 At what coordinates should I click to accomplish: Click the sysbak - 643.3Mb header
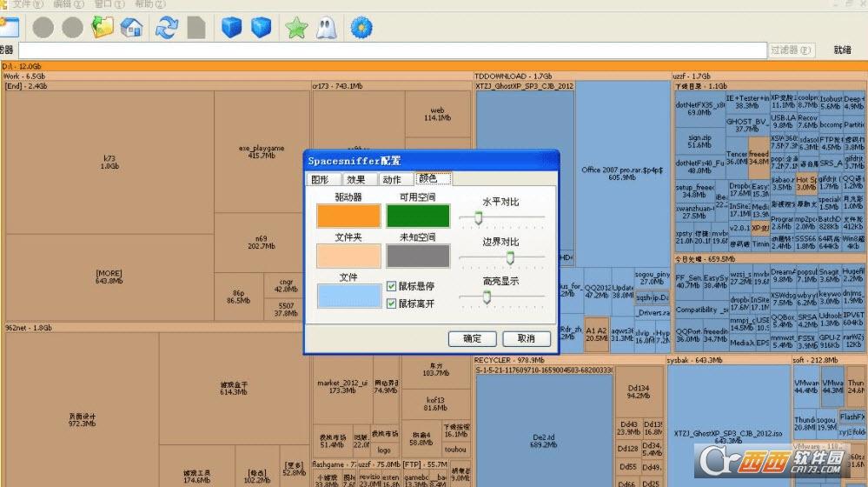coord(728,360)
